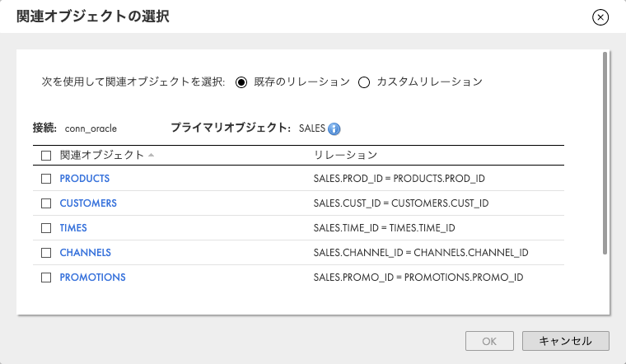
Task: Open the TIMES object link
Action: (x=73, y=228)
